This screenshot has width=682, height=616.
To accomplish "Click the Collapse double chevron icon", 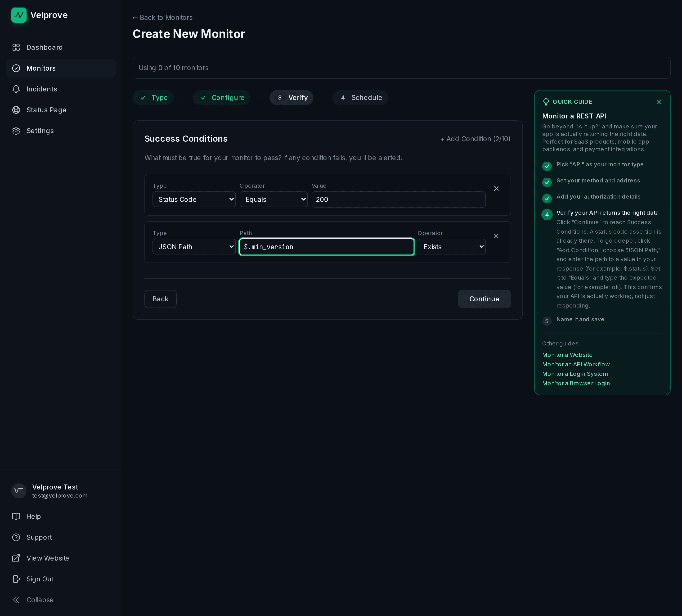I will pos(16,600).
